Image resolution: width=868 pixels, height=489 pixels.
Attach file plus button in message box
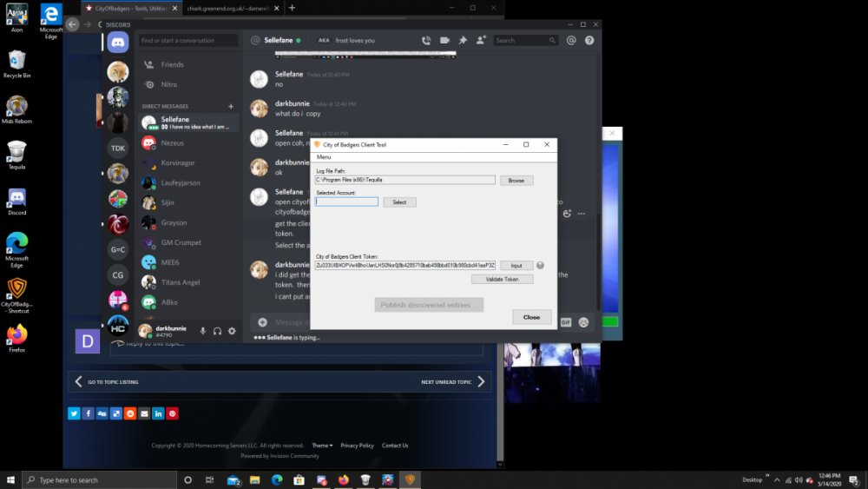(262, 322)
